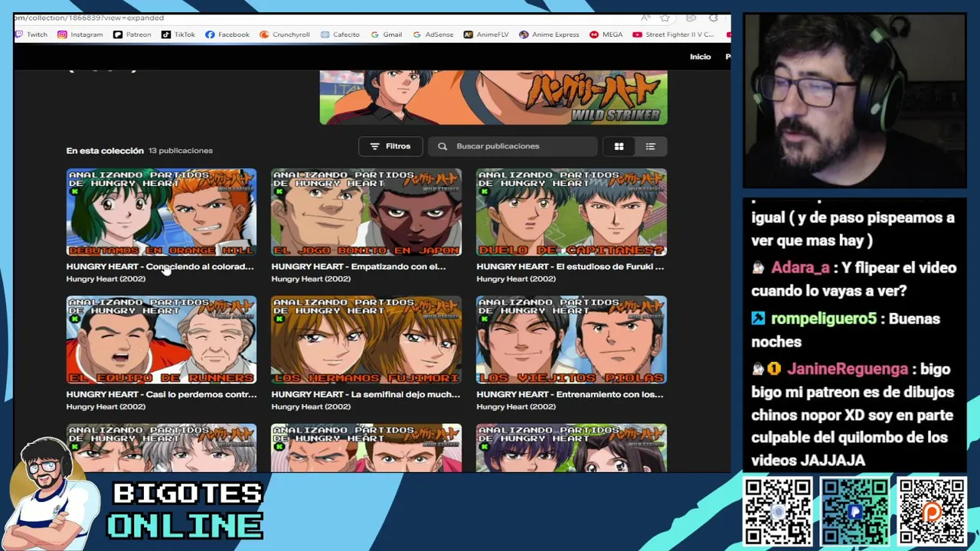
Task: Click 'Hungry Heart (2002)' under Conociendo al colorado
Action: (x=106, y=279)
